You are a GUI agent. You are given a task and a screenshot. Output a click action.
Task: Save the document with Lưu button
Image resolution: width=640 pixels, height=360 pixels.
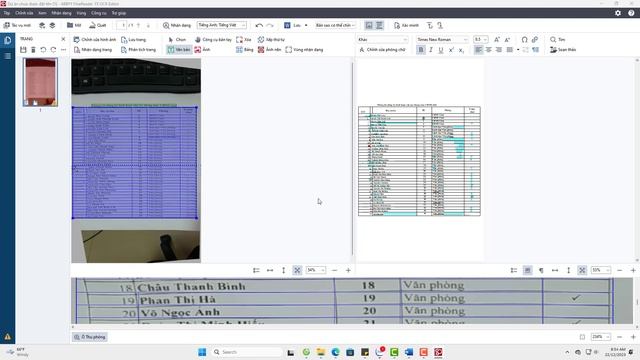click(x=293, y=25)
